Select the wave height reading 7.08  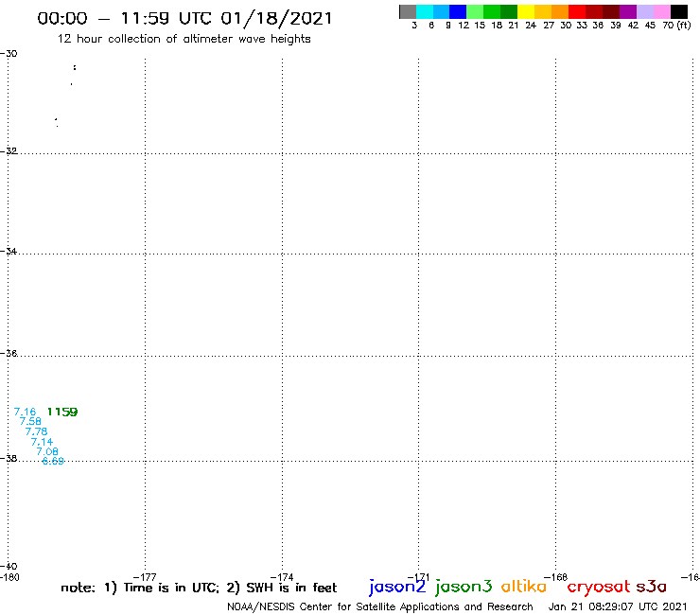47,451
